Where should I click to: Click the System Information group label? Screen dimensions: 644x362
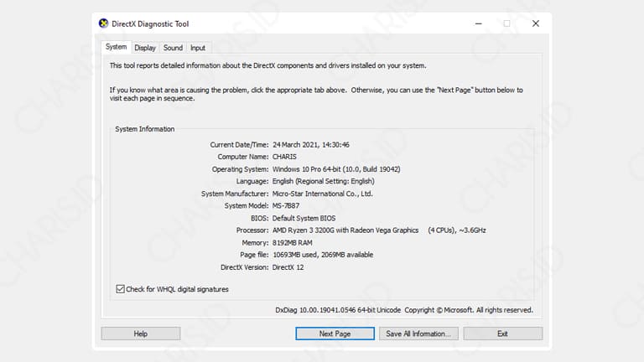pos(144,129)
